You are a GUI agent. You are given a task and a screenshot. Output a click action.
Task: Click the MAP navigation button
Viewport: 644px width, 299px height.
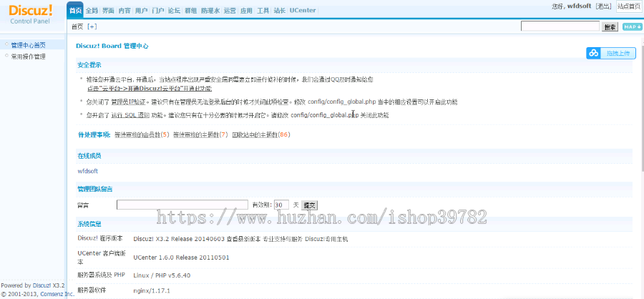[x=632, y=26]
